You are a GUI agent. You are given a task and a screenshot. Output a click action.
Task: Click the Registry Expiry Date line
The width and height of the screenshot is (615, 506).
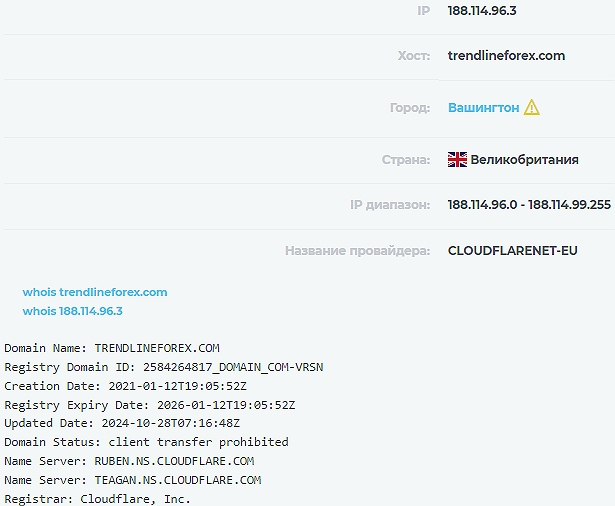(149, 405)
